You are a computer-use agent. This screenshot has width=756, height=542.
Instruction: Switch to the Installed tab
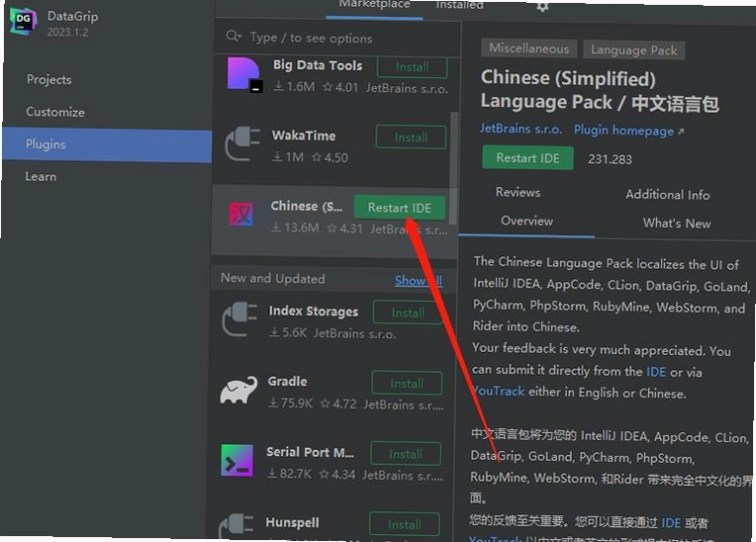point(459,5)
